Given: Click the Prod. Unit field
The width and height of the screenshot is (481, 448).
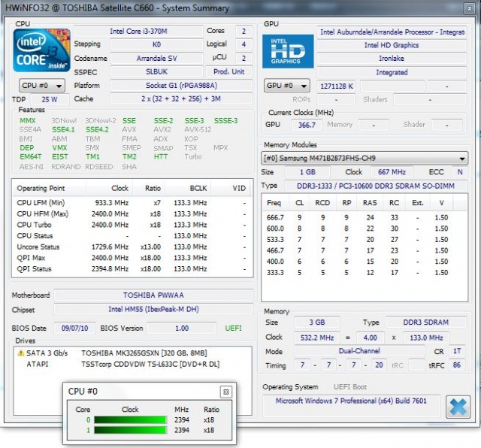Looking at the screenshot, I should click(228, 72).
